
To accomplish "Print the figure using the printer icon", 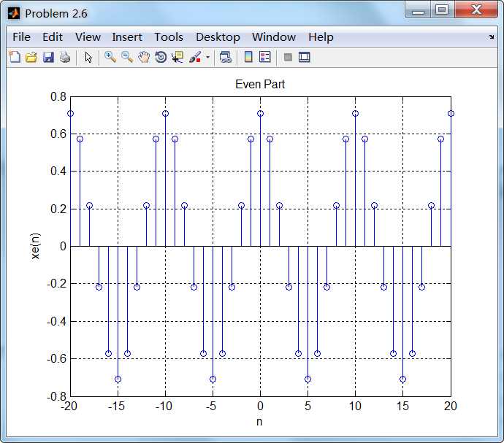I will (65, 58).
